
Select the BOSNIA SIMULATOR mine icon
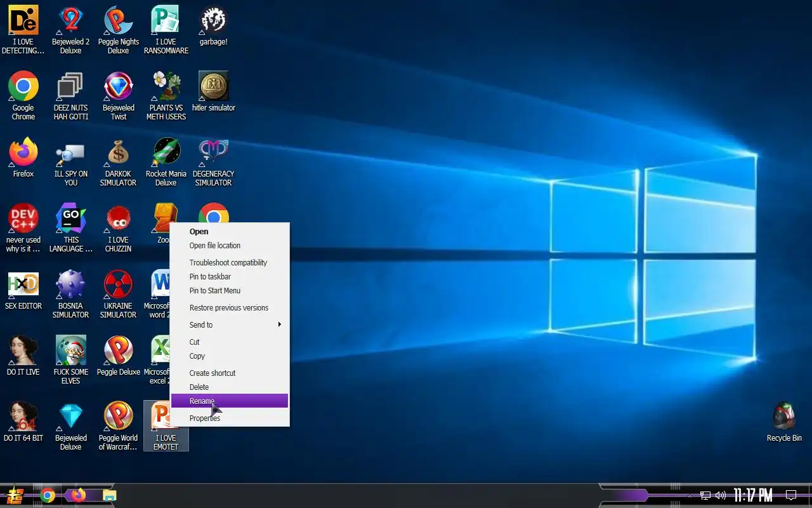[x=70, y=293]
